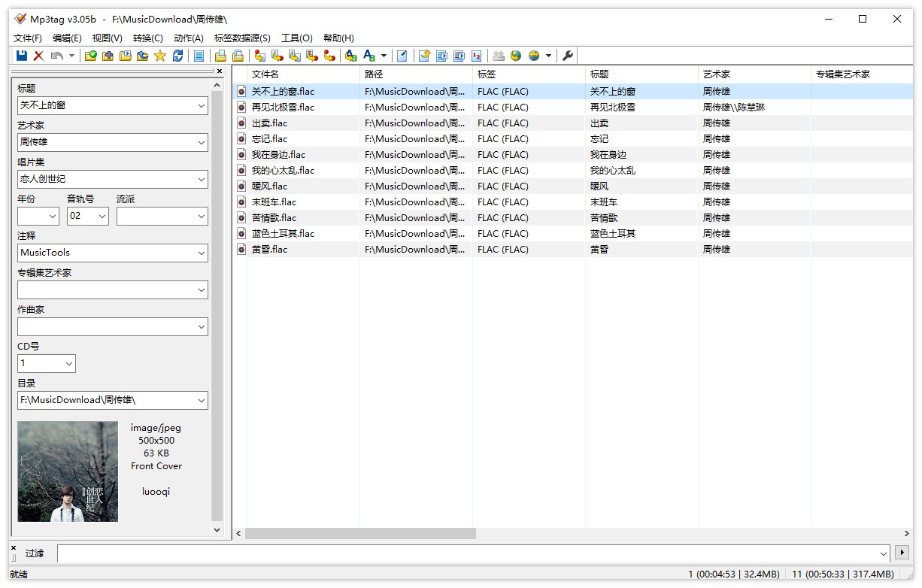922x588 pixels.
Task: Click the auto-numbering wizard icon
Action: tap(476, 56)
